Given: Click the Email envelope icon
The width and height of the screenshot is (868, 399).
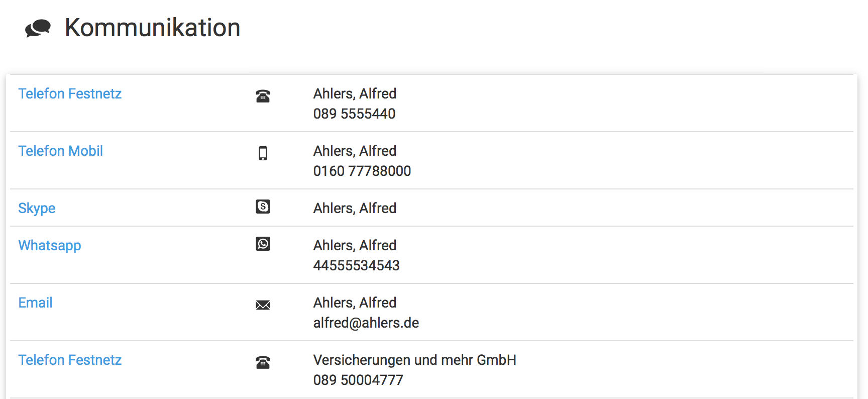Looking at the screenshot, I should click(x=263, y=305).
